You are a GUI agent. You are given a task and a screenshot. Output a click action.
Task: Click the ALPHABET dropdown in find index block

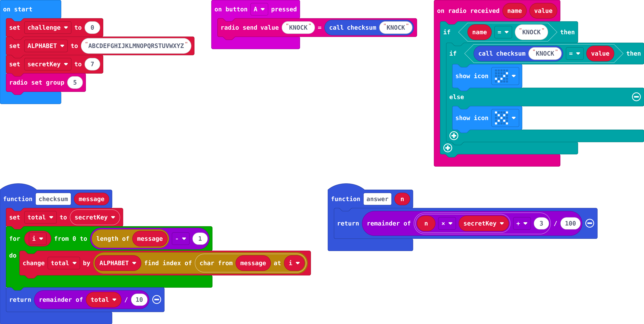[x=118, y=263]
